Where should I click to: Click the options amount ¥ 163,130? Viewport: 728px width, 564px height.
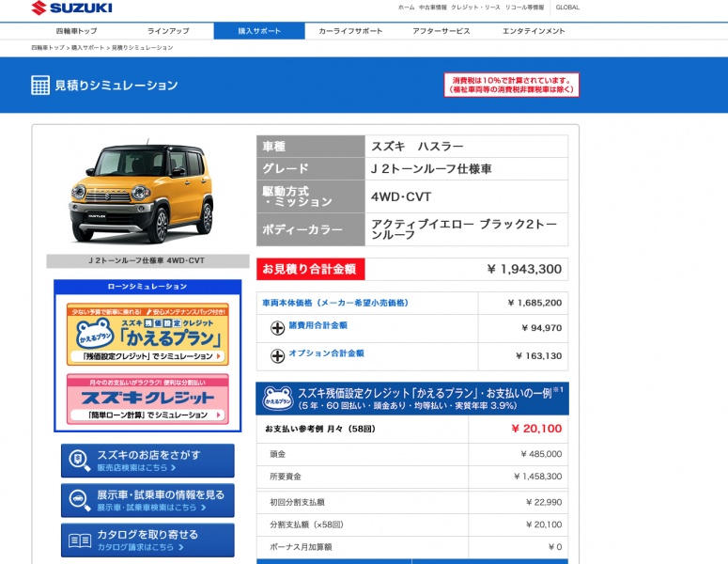click(539, 356)
